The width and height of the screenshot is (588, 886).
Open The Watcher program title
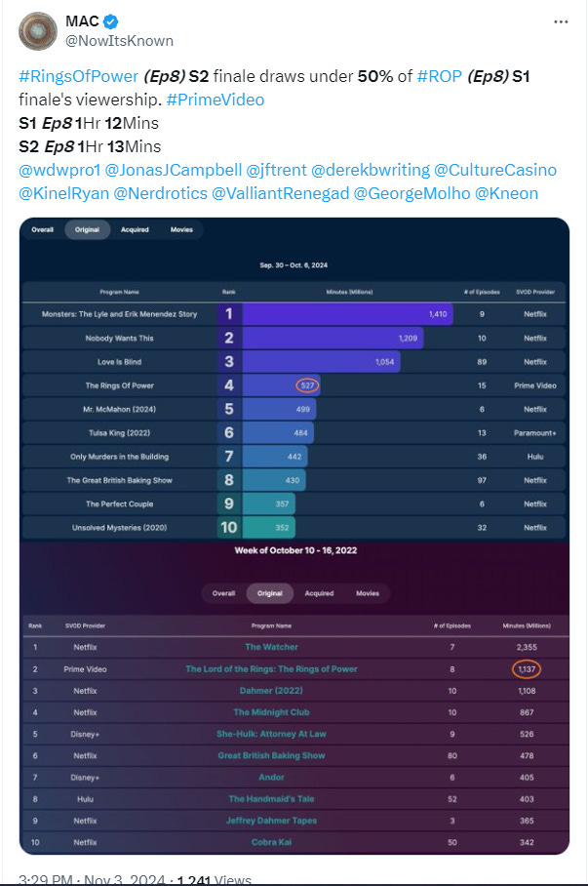271,647
